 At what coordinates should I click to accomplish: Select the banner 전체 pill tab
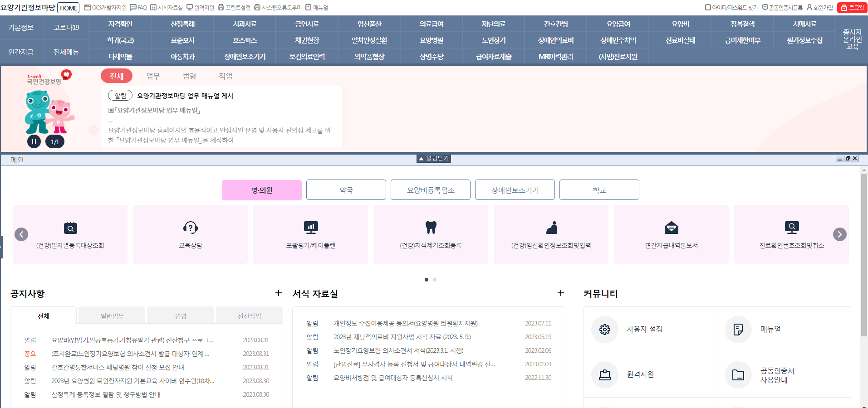(x=117, y=76)
